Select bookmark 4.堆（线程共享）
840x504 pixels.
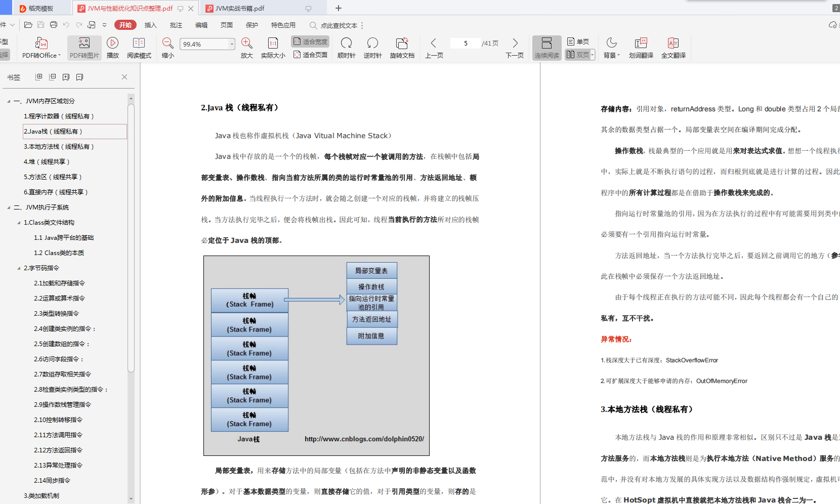pyautogui.click(x=47, y=162)
